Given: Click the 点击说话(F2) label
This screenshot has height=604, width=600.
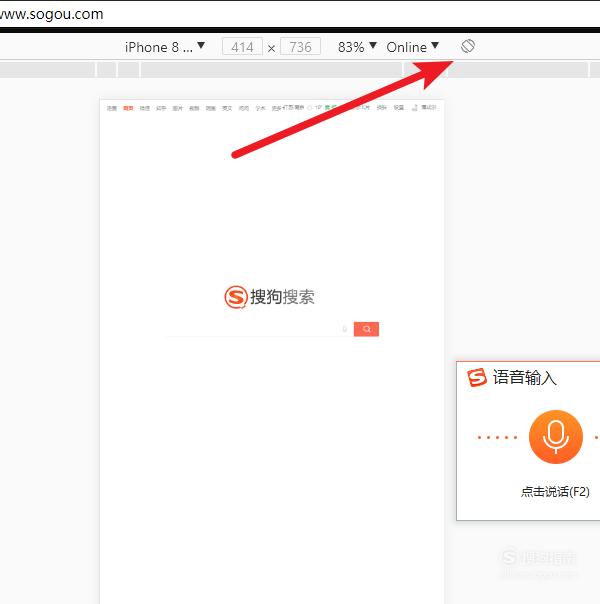Looking at the screenshot, I should pyautogui.click(x=555, y=492).
